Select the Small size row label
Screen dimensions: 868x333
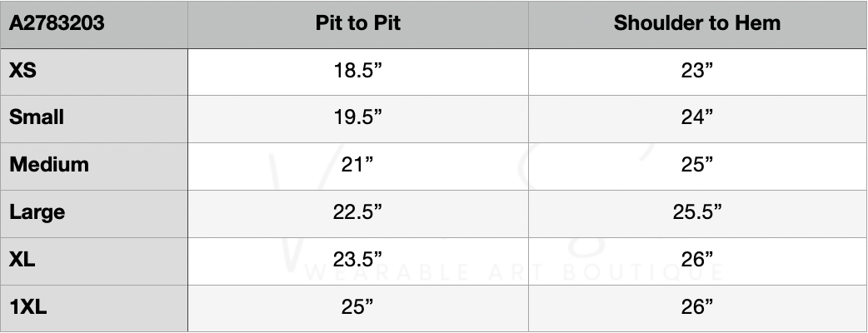pos(37,117)
